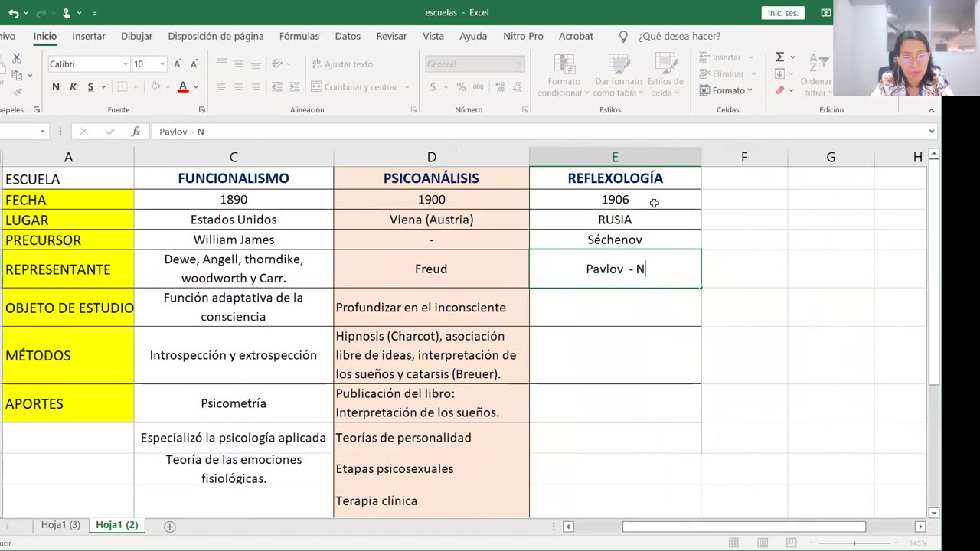Switch to Page Layout view in status bar
Screen dimensions: 980x551
click(762, 543)
